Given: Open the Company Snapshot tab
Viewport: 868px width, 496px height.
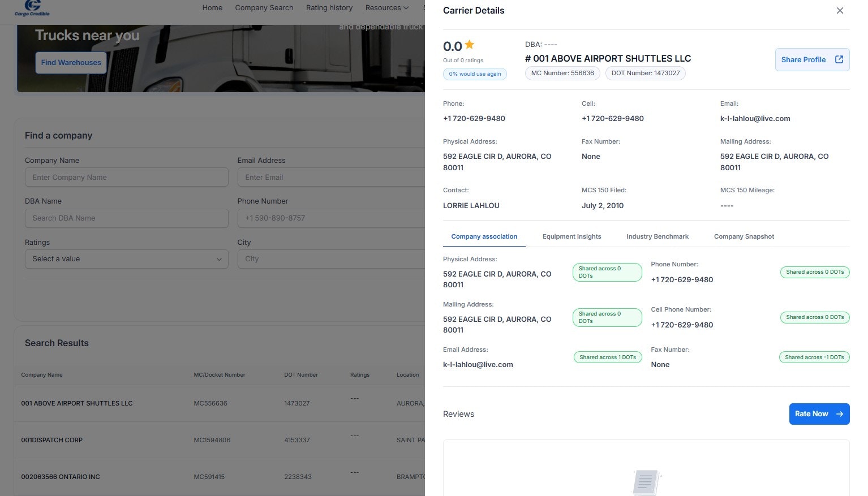Looking at the screenshot, I should 744,236.
